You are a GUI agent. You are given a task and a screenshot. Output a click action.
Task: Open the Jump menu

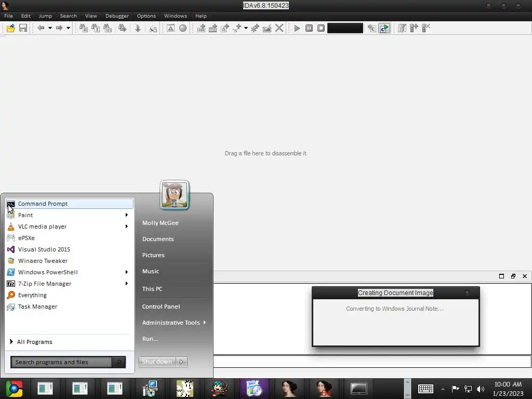(x=45, y=16)
